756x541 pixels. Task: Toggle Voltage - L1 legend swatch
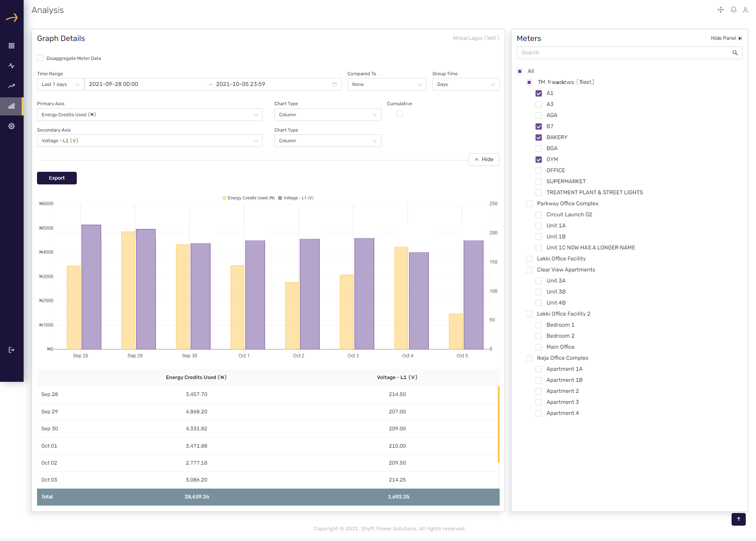[x=280, y=198]
